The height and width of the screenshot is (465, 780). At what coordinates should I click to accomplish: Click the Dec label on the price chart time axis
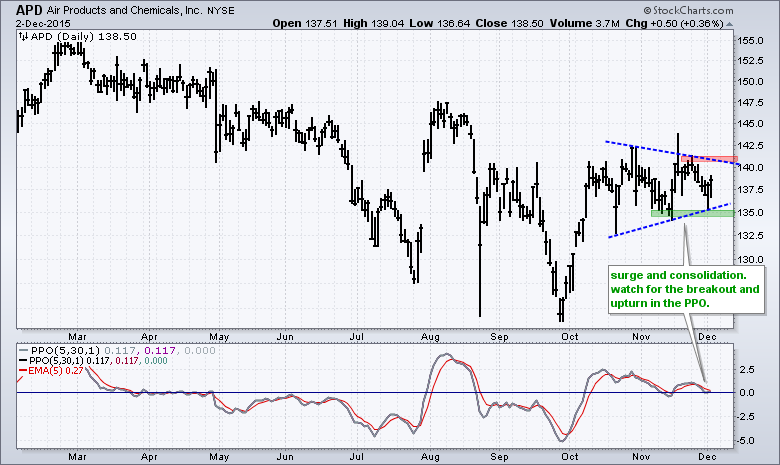(707, 337)
